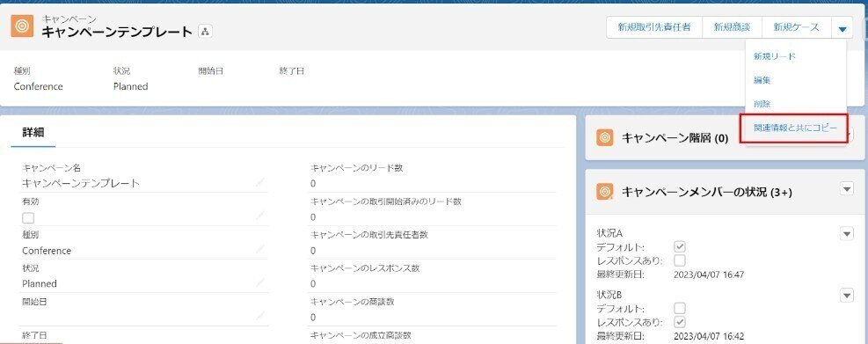
Task: Open the campaign hierarchy icon beside the title
Action: click(x=205, y=32)
